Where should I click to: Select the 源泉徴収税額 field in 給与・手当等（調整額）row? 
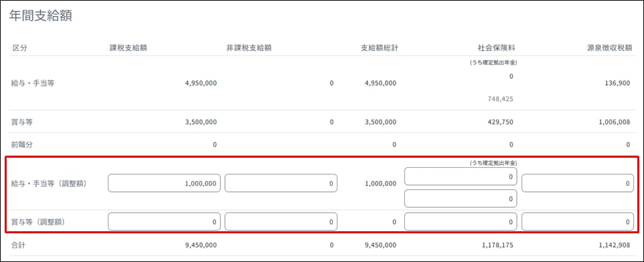coord(578,183)
